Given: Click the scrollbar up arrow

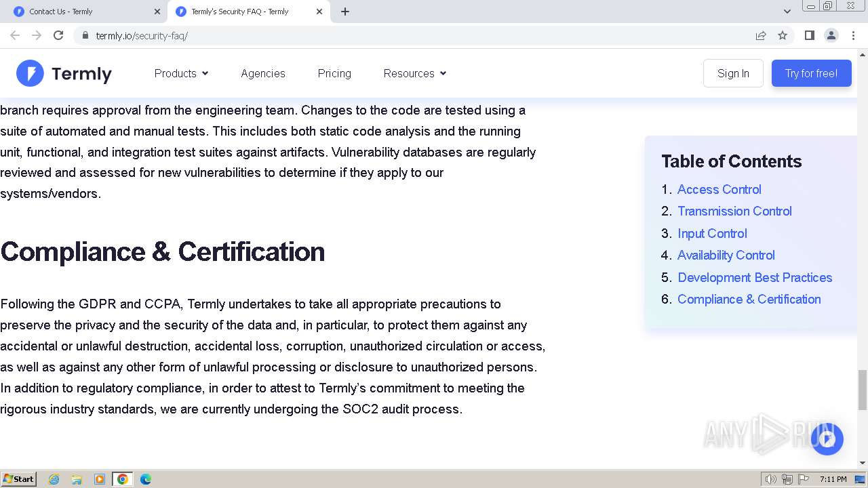Looking at the screenshot, I should 863,54.
